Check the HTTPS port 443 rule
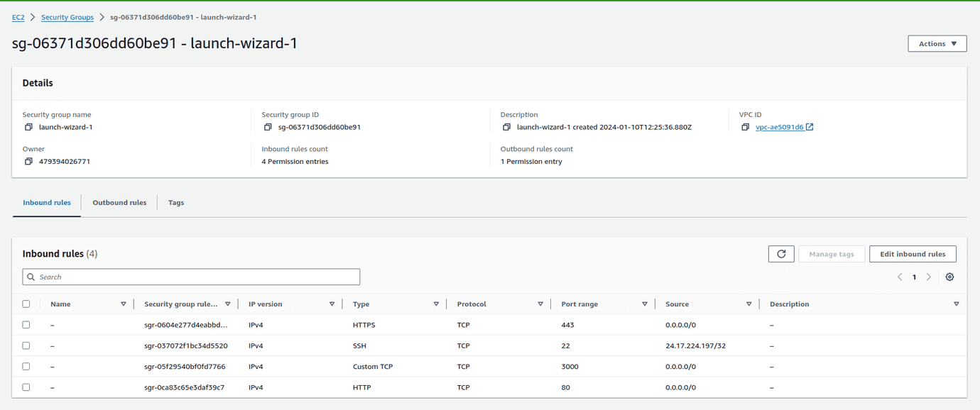This screenshot has width=980, height=410. [26, 325]
